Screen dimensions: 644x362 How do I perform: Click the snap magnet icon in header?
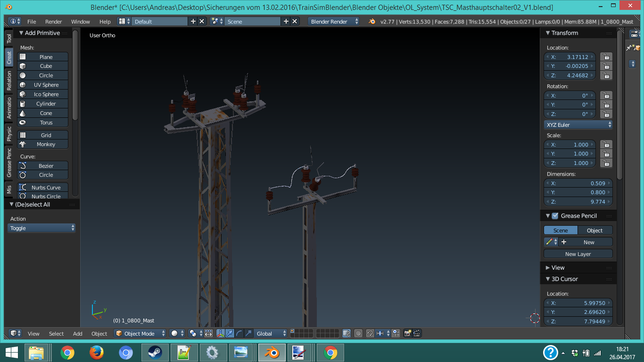click(x=370, y=333)
